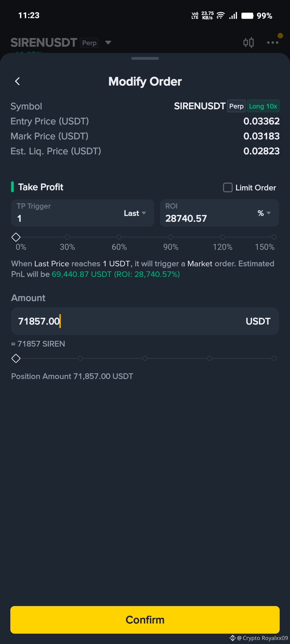
Task: Tap the cellular signal strength icon
Action: pos(233,15)
